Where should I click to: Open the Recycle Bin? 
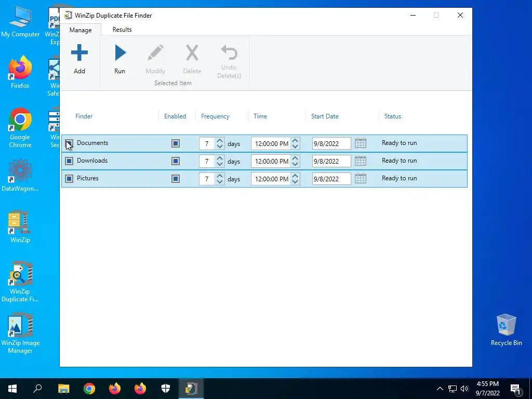point(506,330)
